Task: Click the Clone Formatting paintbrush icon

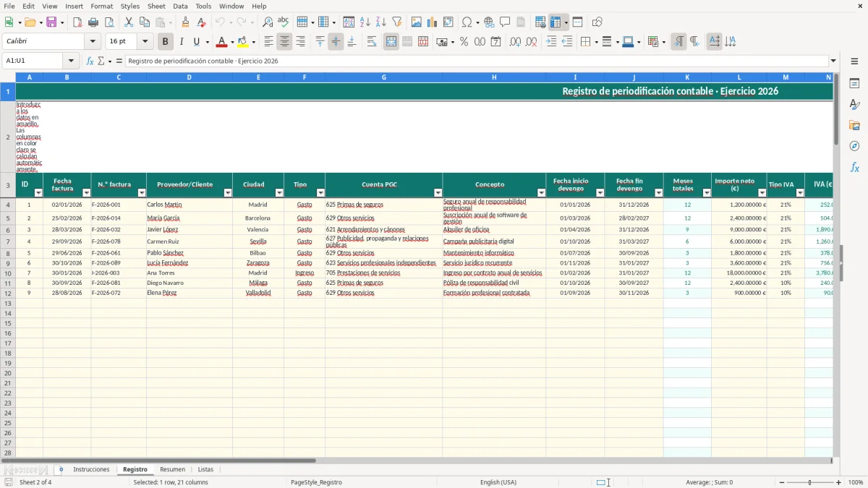Action: 186,22
